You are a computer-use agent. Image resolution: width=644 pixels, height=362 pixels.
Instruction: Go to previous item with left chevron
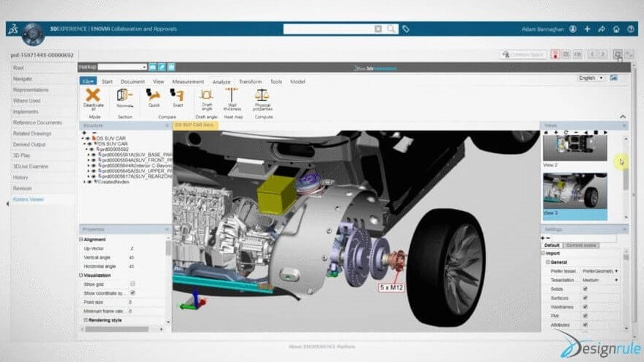coord(592,54)
